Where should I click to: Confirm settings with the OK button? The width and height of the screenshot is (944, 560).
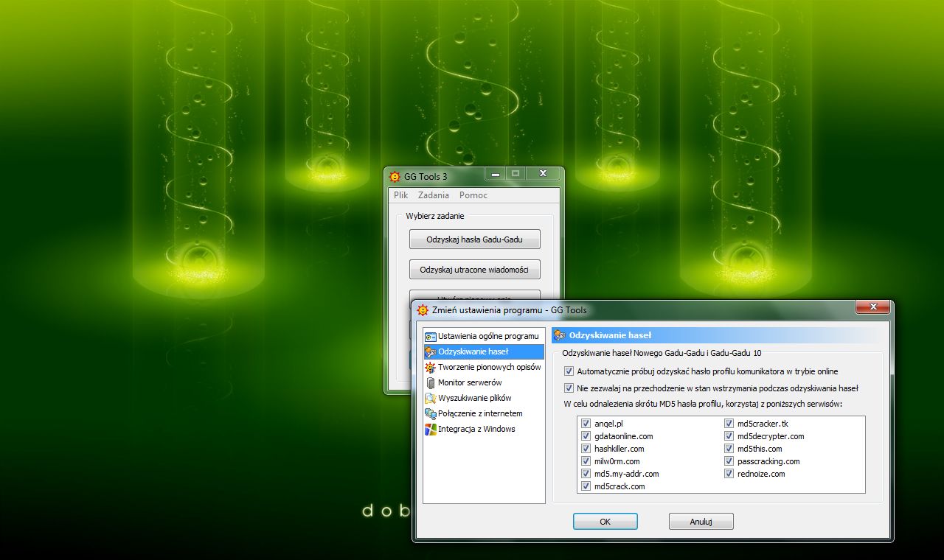[x=605, y=522]
